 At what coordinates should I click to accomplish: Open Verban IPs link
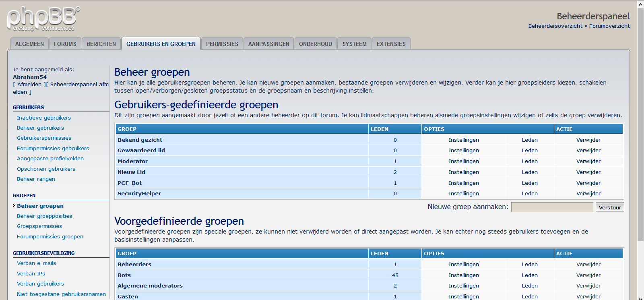point(31,273)
